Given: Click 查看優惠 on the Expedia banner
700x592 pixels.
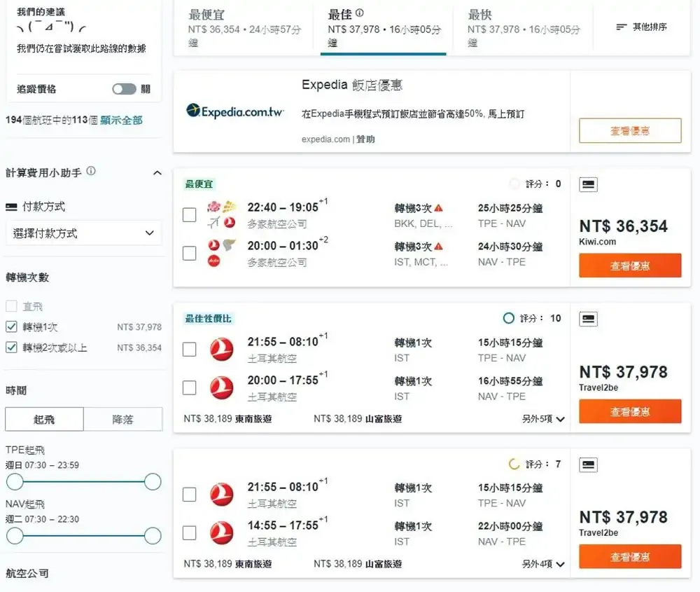Looking at the screenshot, I should tap(629, 130).
